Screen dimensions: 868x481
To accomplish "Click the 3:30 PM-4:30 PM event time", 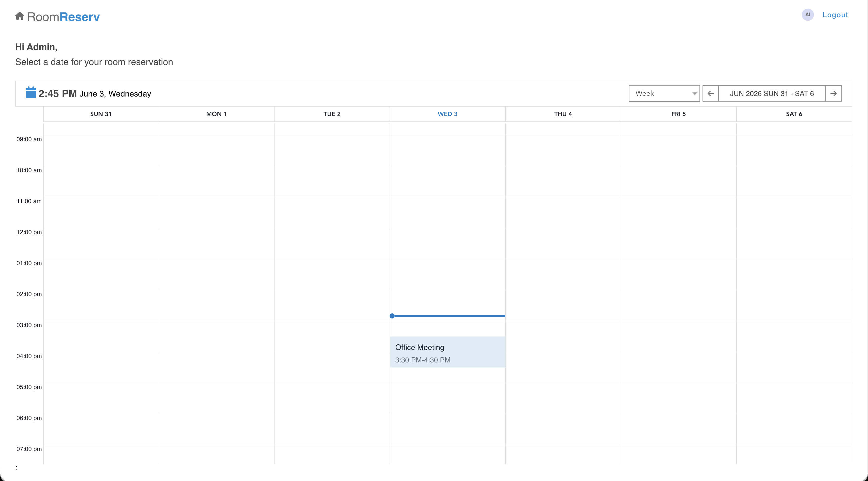I will tap(423, 360).
